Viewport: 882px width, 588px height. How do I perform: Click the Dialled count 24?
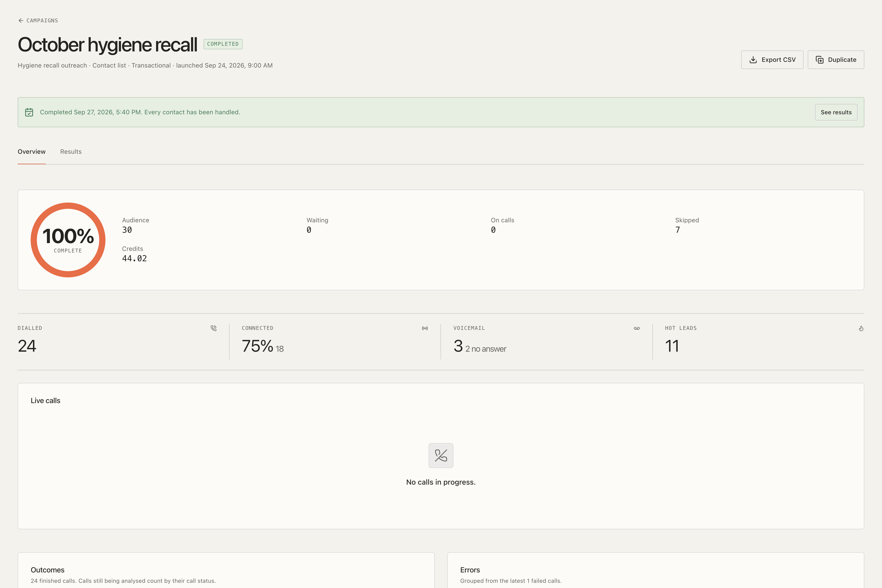pyautogui.click(x=27, y=346)
